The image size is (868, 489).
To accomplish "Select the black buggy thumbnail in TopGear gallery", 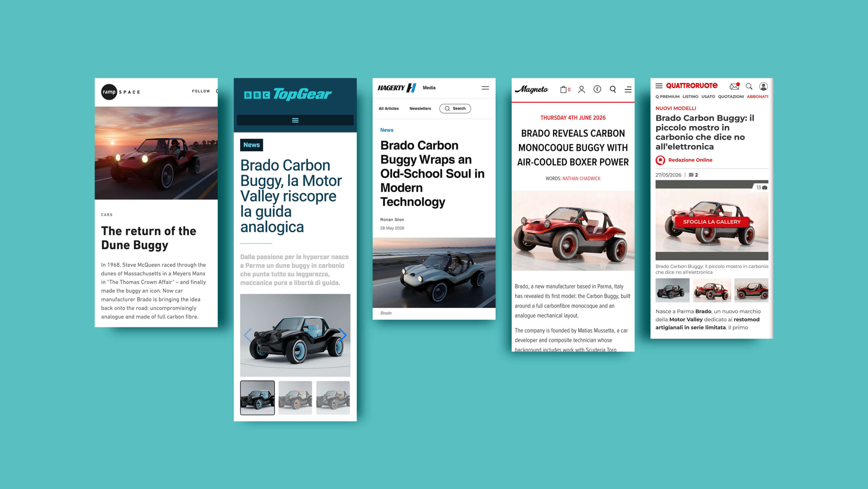I will pos(257,398).
